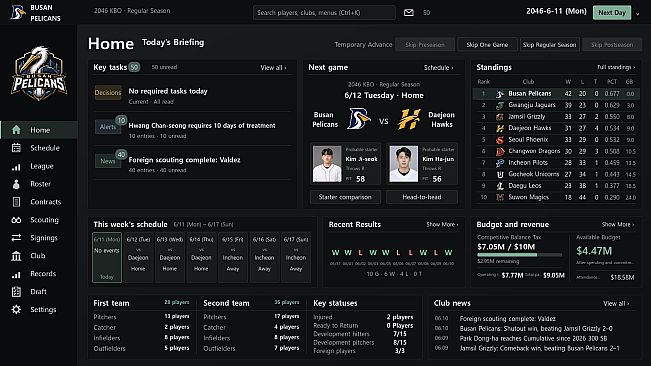Click the Busan Pelicans logo in Next game
This screenshot has width=651, height=366.
coord(358,119)
